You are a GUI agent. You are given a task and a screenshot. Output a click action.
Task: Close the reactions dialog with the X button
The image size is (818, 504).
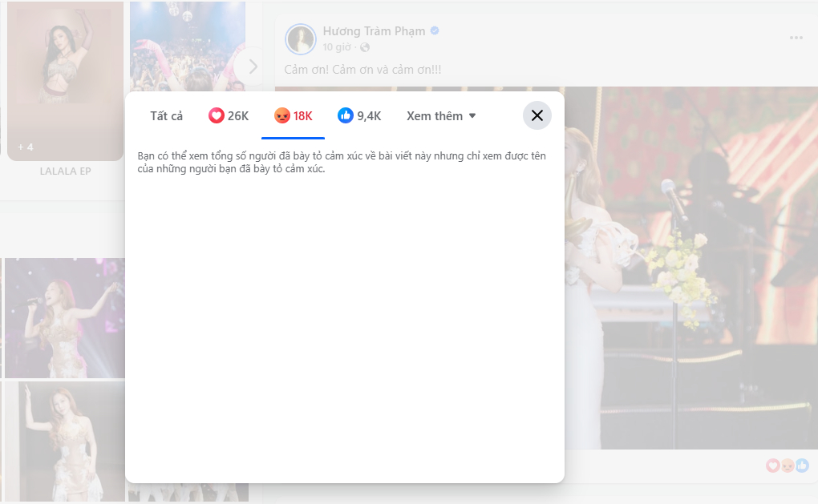[537, 115]
